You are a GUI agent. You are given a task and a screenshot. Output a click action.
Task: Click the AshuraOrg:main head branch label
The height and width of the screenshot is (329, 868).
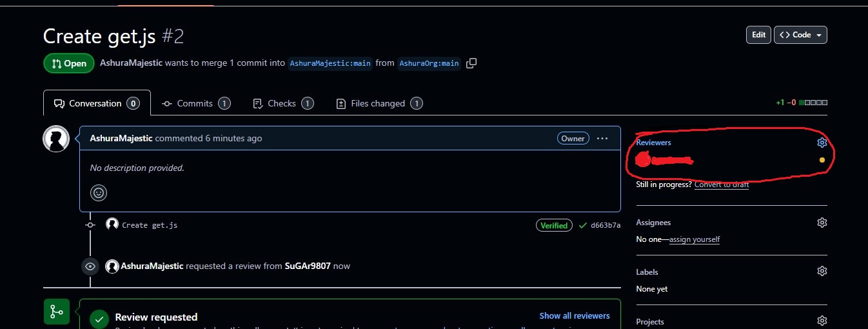[429, 63]
